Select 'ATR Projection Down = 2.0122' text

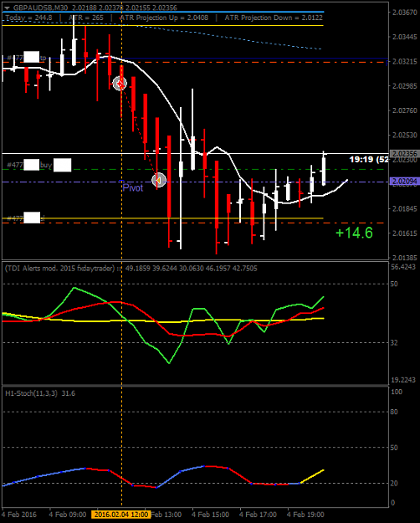(x=274, y=18)
